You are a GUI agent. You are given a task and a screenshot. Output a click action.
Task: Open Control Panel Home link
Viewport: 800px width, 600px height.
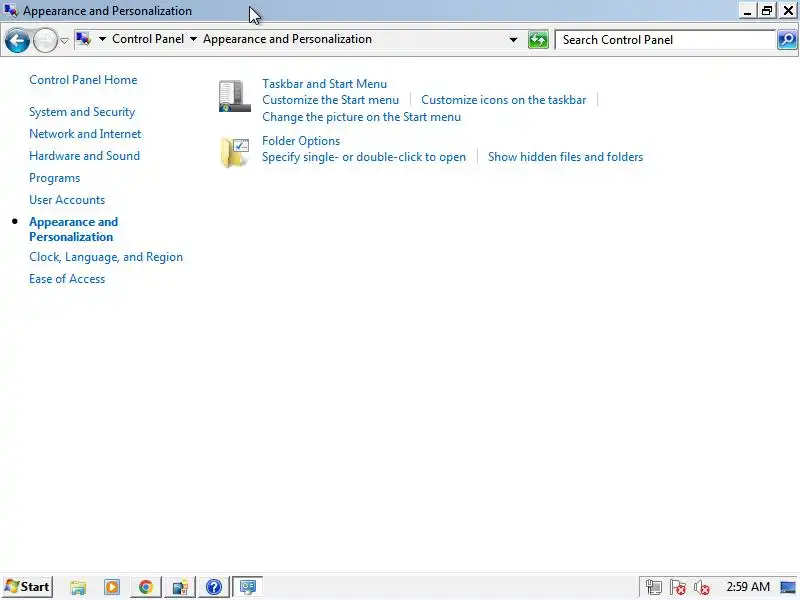pyautogui.click(x=83, y=80)
